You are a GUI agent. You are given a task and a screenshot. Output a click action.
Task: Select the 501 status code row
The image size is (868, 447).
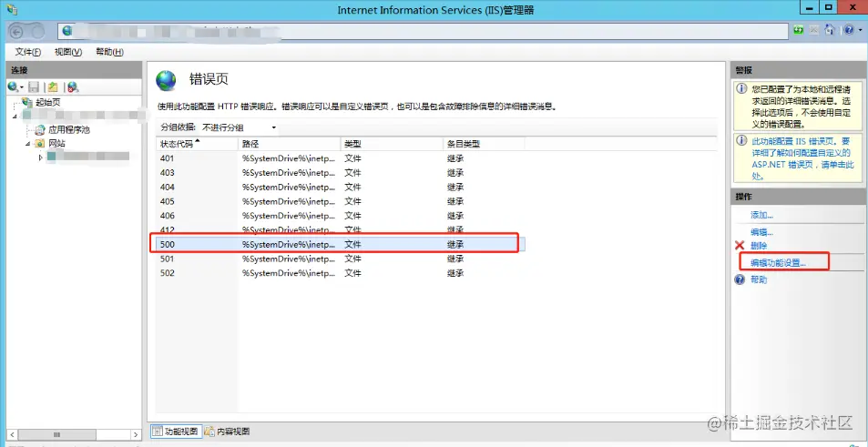coord(341,259)
